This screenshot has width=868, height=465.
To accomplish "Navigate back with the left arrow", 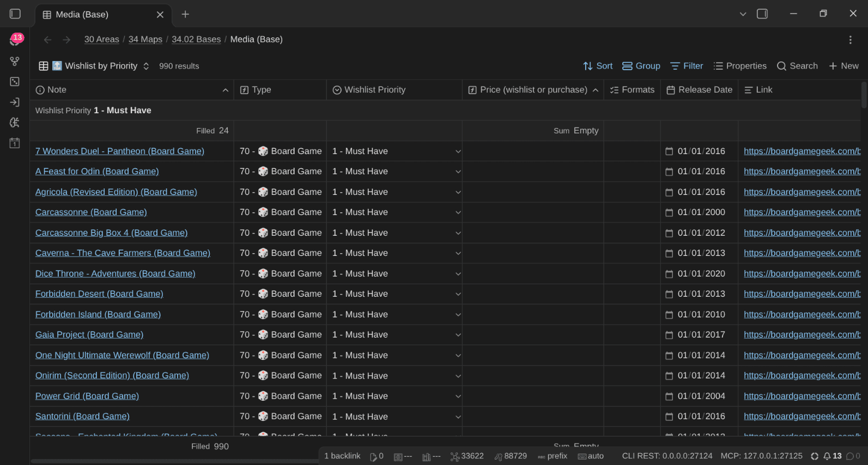I will click(x=47, y=40).
